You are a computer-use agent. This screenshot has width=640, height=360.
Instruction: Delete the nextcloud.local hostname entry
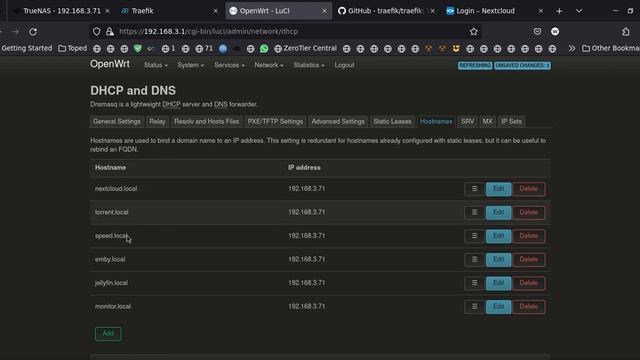529,189
